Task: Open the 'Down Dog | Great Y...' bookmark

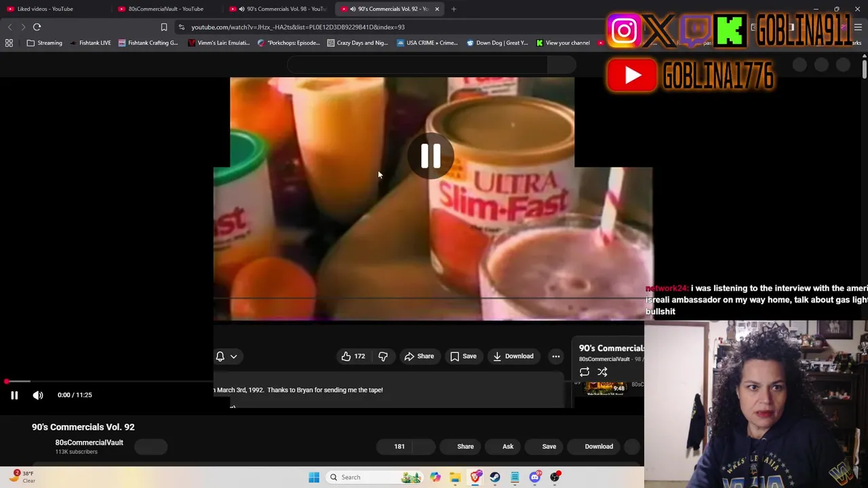Action: click(x=497, y=43)
